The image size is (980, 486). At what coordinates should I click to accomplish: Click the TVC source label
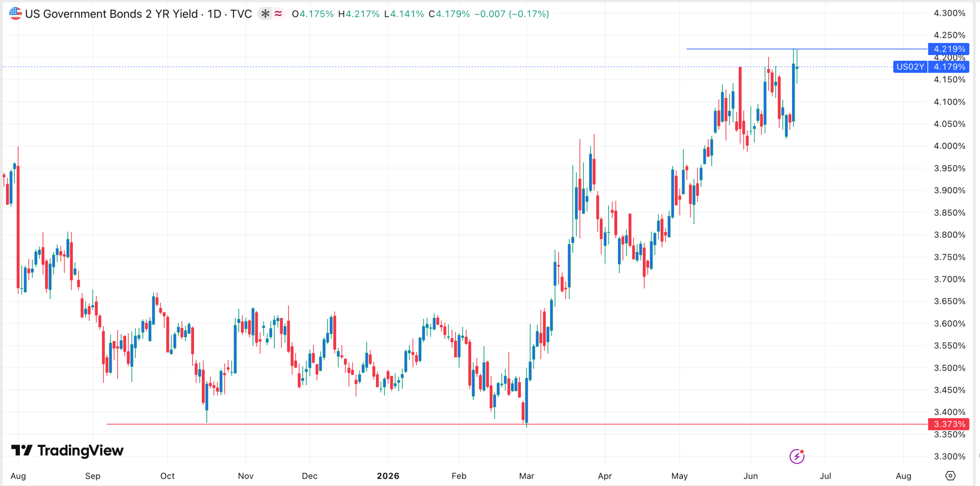coord(241,14)
